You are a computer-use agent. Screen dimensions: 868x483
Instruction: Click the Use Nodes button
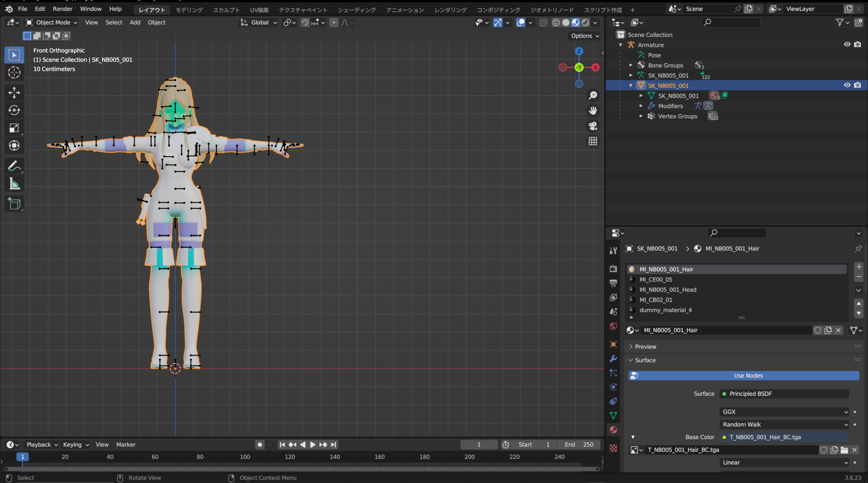tap(744, 376)
